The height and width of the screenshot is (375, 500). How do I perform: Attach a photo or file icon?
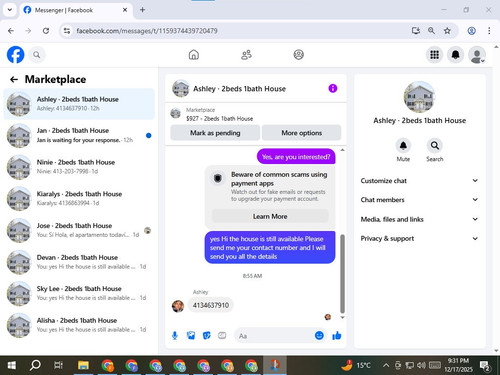191,335
